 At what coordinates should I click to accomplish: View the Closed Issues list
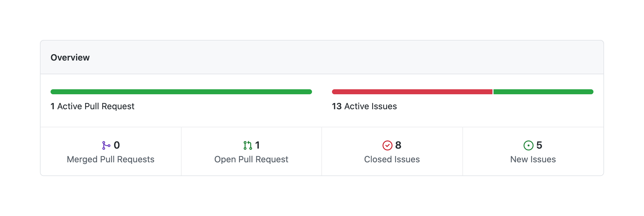[392, 160]
